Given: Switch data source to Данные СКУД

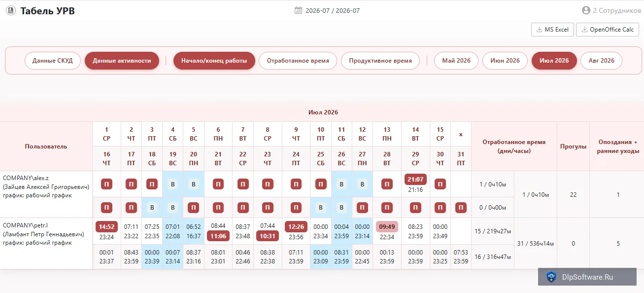Looking at the screenshot, I should click(53, 61).
